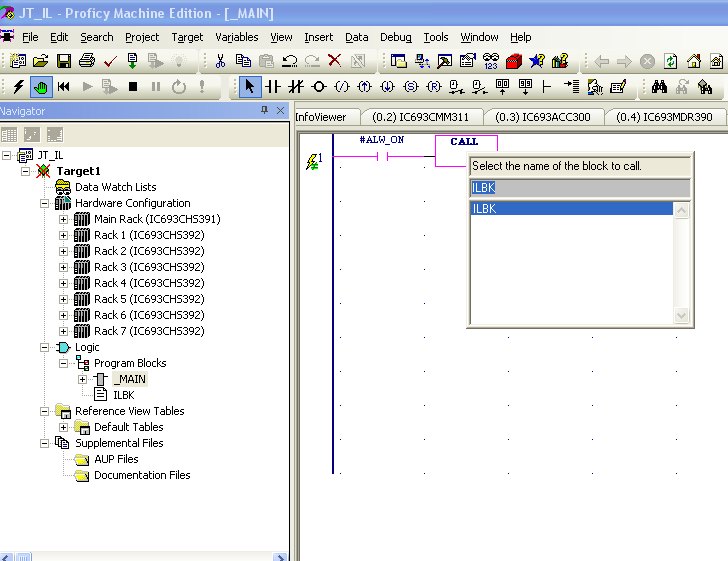
Task: Expand Rack 7 (IC693CHS392)
Action: pyautogui.click(x=63, y=331)
